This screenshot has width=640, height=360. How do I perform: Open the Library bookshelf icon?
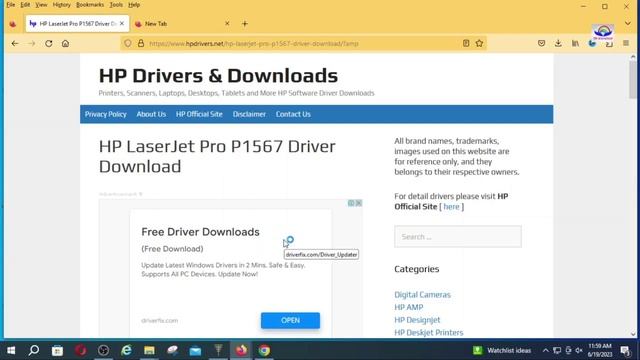coord(575,43)
